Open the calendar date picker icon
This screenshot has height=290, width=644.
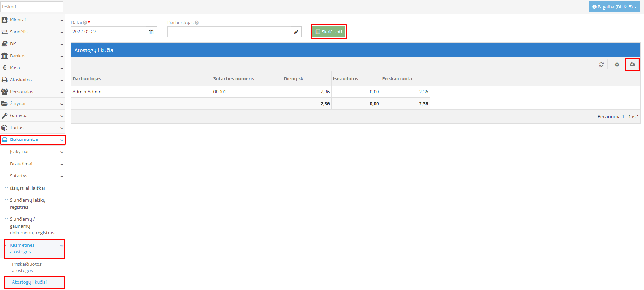[x=151, y=32]
